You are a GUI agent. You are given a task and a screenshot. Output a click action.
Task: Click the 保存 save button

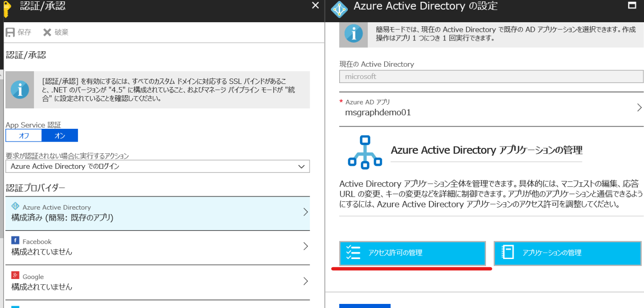(19, 32)
